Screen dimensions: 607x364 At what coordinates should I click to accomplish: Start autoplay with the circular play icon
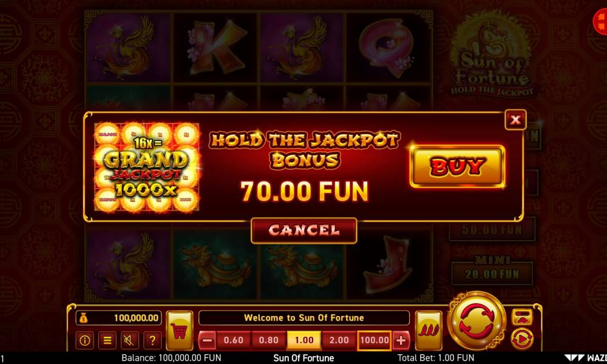click(x=522, y=339)
